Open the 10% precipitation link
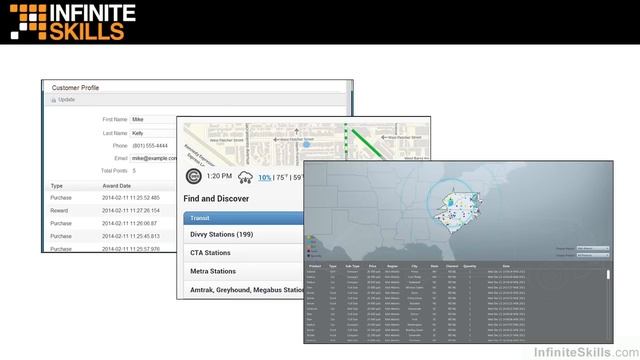Screen dimensions: 640x360 (x=264, y=178)
